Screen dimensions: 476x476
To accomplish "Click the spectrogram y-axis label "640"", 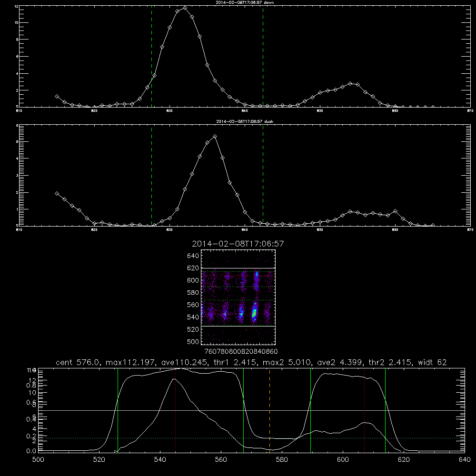I will (193, 256).
